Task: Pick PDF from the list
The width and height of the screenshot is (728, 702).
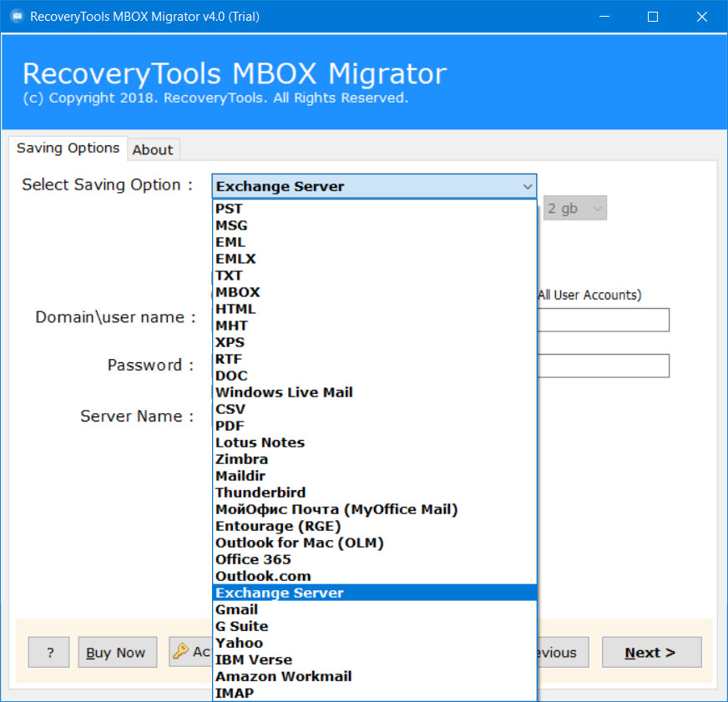Action: coord(374,427)
